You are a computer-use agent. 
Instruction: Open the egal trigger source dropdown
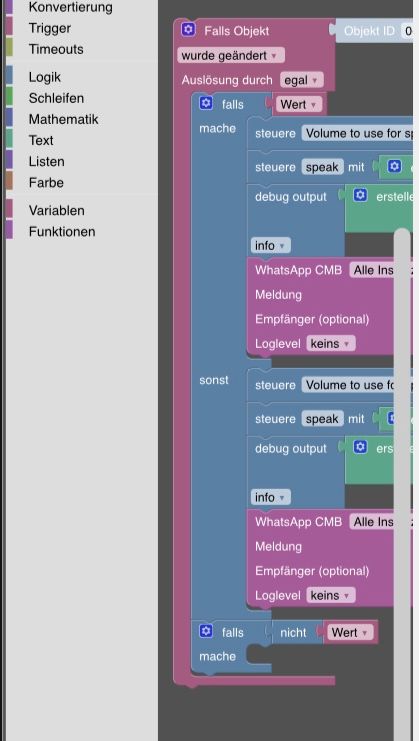click(302, 80)
